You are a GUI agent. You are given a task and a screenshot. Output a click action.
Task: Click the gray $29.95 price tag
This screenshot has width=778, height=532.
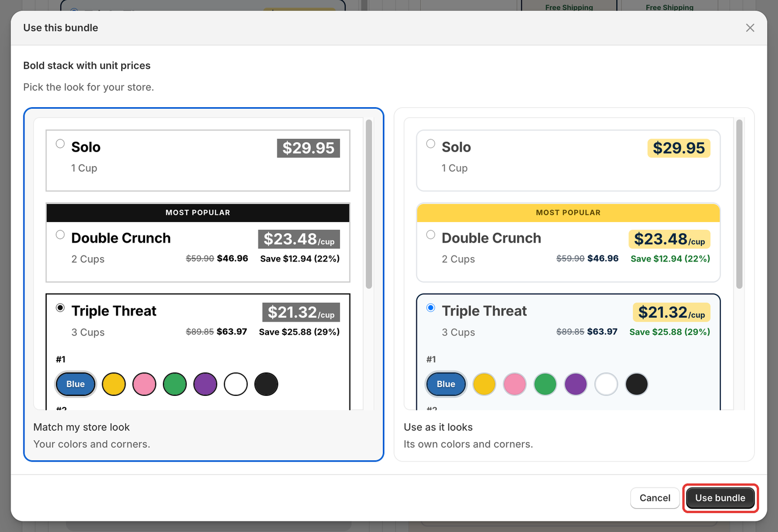pyautogui.click(x=308, y=148)
